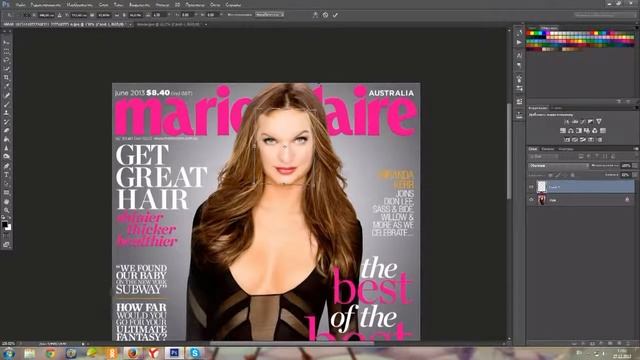The width and height of the screenshot is (640, 360).
Task: Select the Rectangle shape tool
Action: [6, 192]
